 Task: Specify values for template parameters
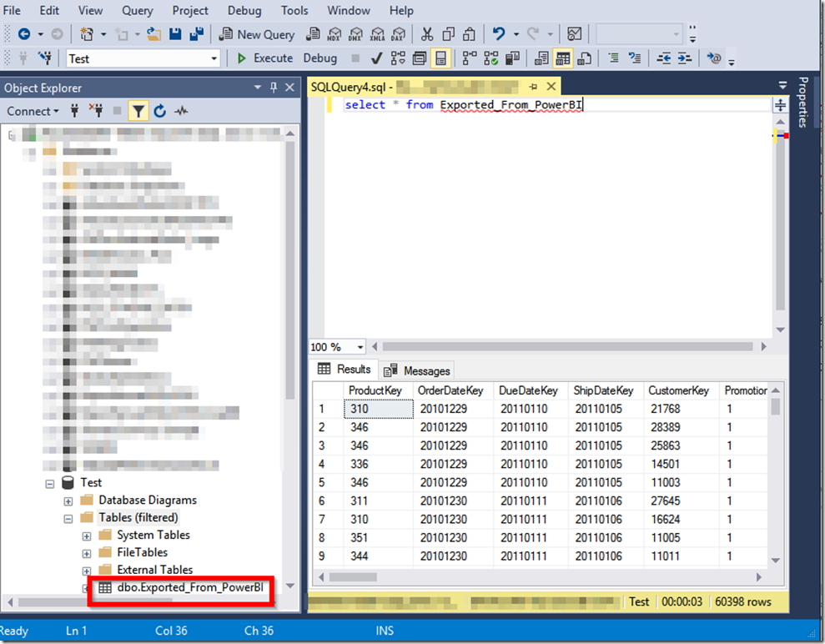click(713, 58)
